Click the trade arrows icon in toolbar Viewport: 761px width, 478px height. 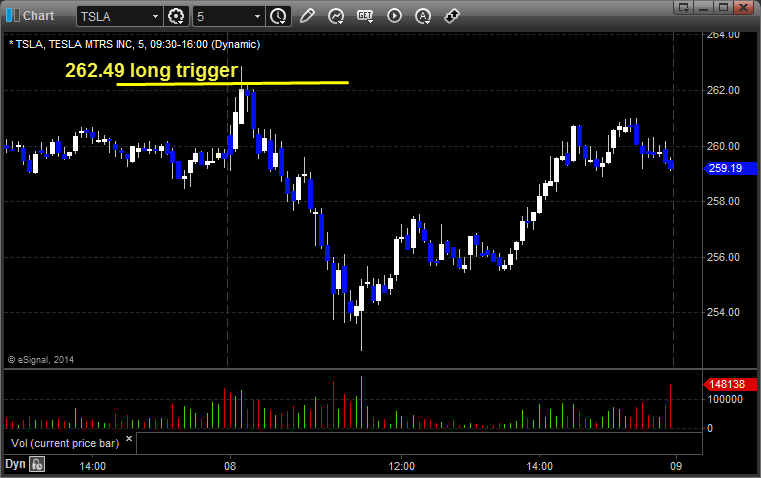pyautogui.click(x=452, y=16)
